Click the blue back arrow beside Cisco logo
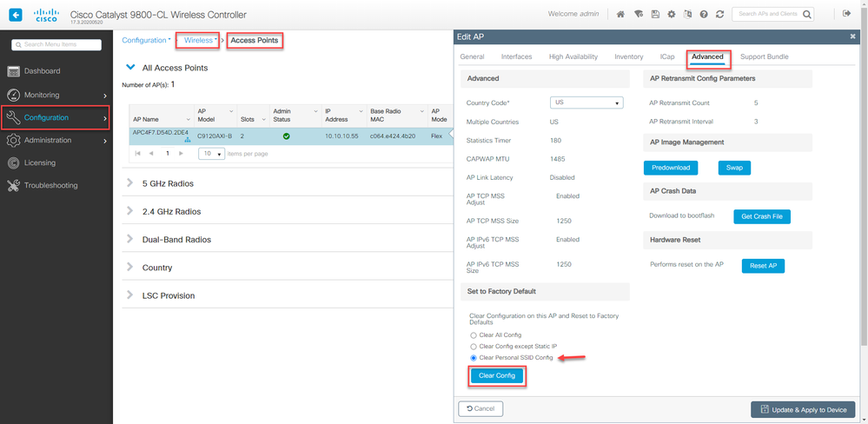Image resolution: width=868 pixels, height=424 pixels. [16, 15]
